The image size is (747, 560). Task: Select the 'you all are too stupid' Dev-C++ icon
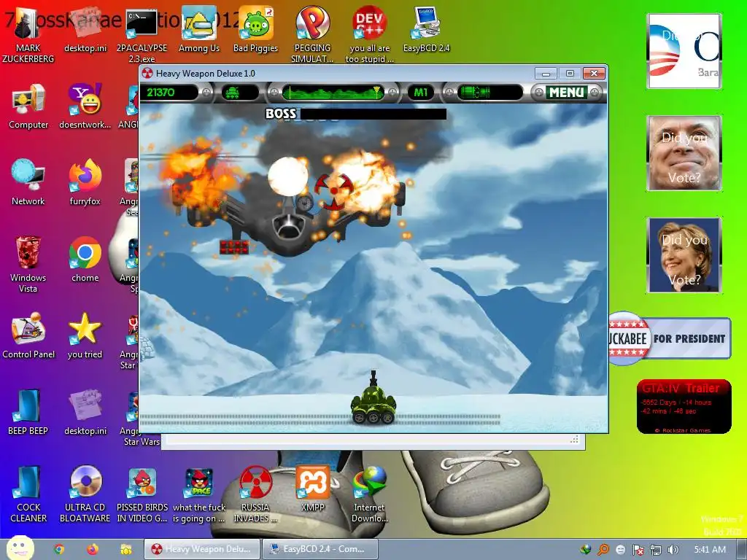pyautogui.click(x=369, y=34)
